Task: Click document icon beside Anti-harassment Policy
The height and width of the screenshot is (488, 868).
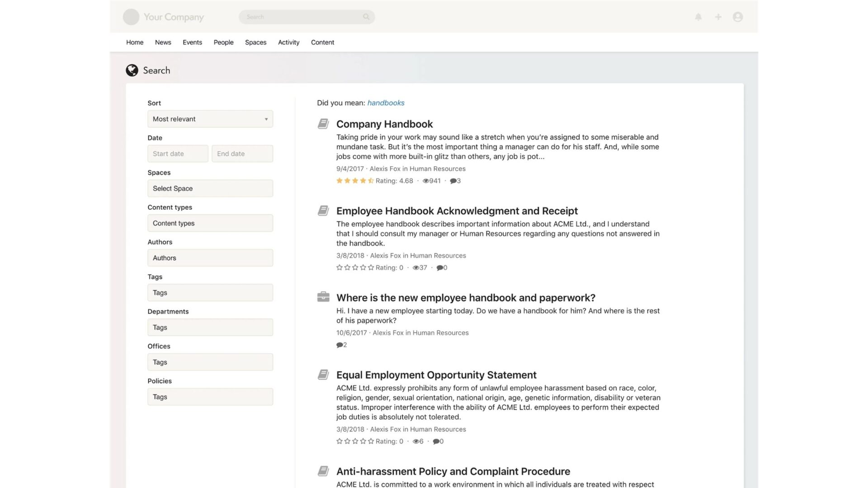Action: [323, 471]
